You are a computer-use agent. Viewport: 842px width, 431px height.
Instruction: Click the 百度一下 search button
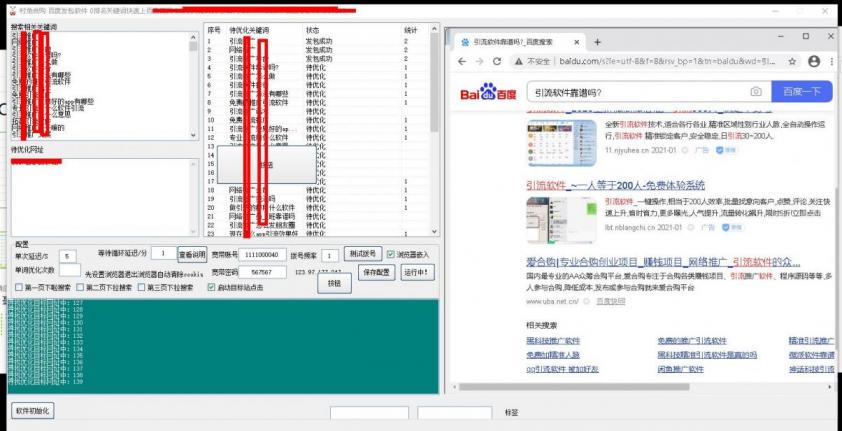[x=802, y=92]
